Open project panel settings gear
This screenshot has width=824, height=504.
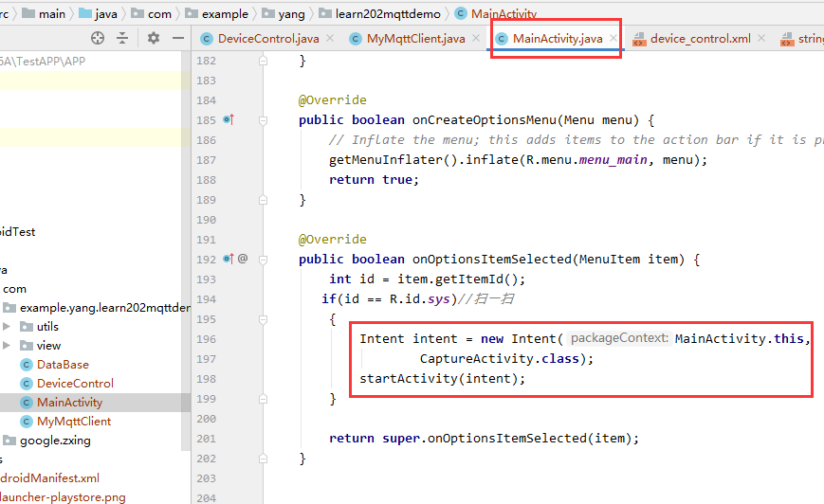coord(154,38)
